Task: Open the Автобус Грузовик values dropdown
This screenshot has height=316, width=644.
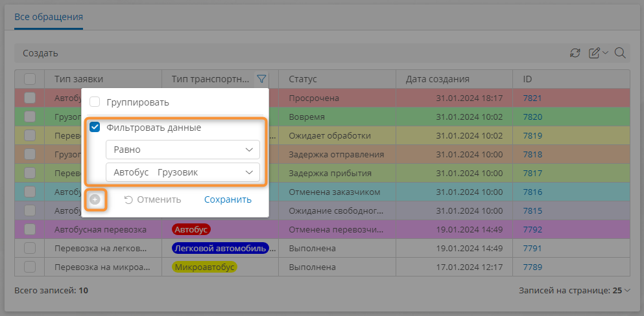Action: [x=183, y=172]
